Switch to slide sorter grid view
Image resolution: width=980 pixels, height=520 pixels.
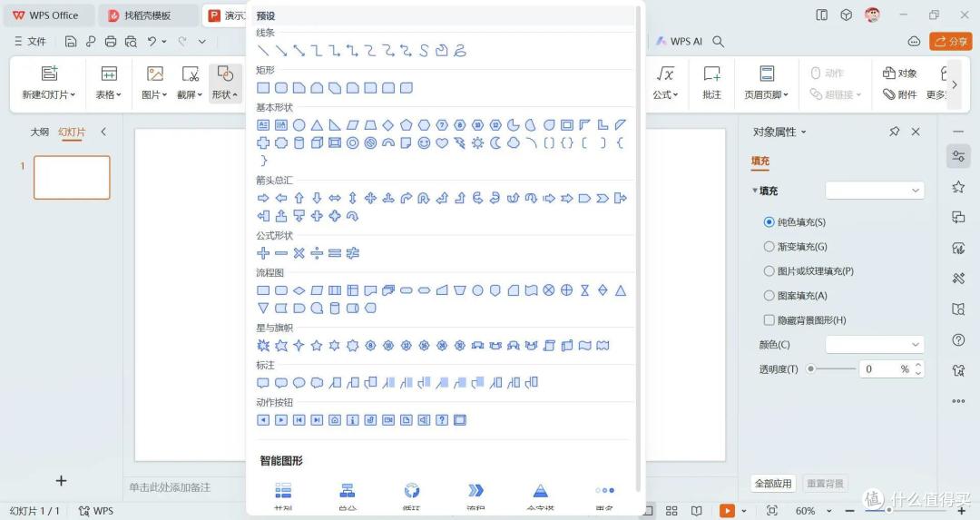(671, 511)
